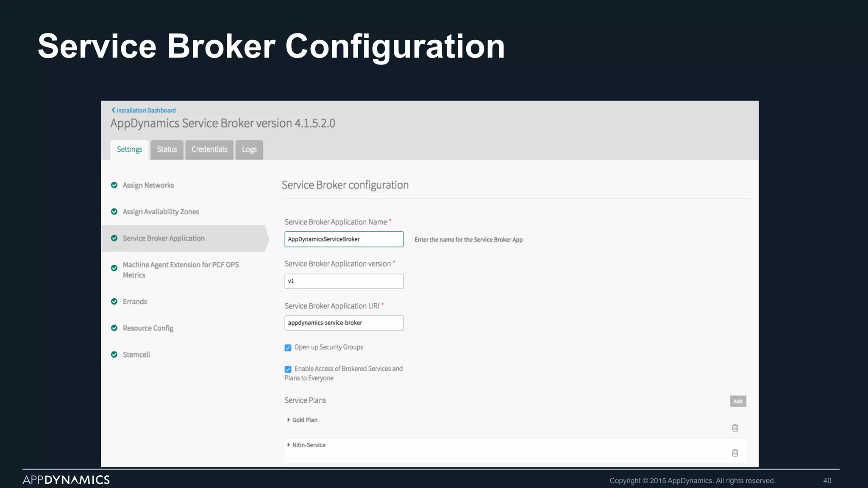Image resolution: width=868 pixels, height=488 pixels.
Task: Open Assign Availability Zones section
Action: (x=161, y=212)
